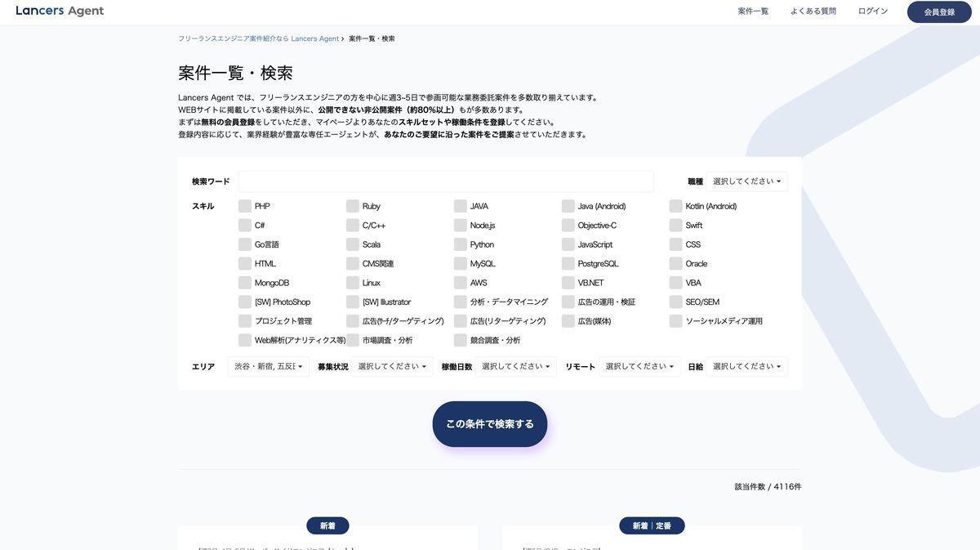Image resolution: width=980 pixels, height=550 pixels.
Task: Enable the 広告(リターゲティング) checkbox
Action: pos(461,321)
